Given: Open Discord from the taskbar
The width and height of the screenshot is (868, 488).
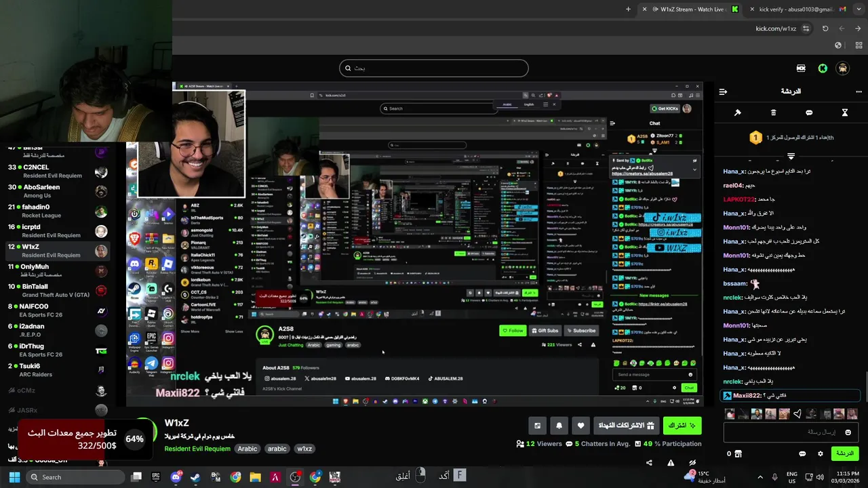Looking at the screenshot, I should coord(176,477).
